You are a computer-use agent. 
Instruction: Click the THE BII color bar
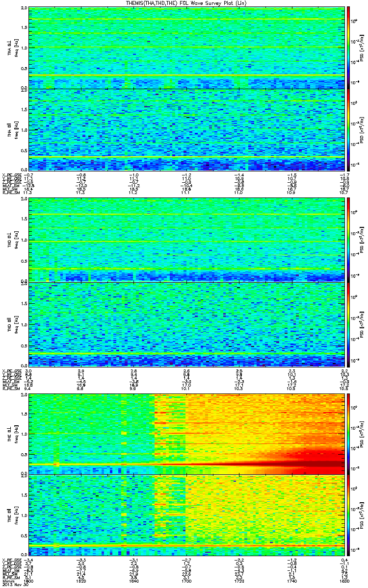click(x=349, y=516)
